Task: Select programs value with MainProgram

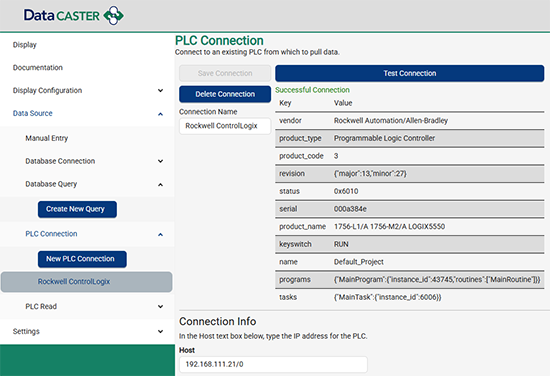Action: click(437, 280)
